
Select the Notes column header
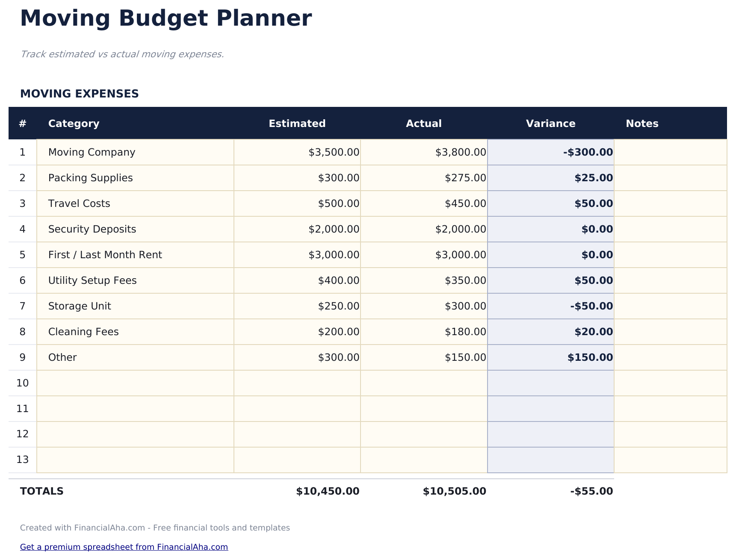642,124
